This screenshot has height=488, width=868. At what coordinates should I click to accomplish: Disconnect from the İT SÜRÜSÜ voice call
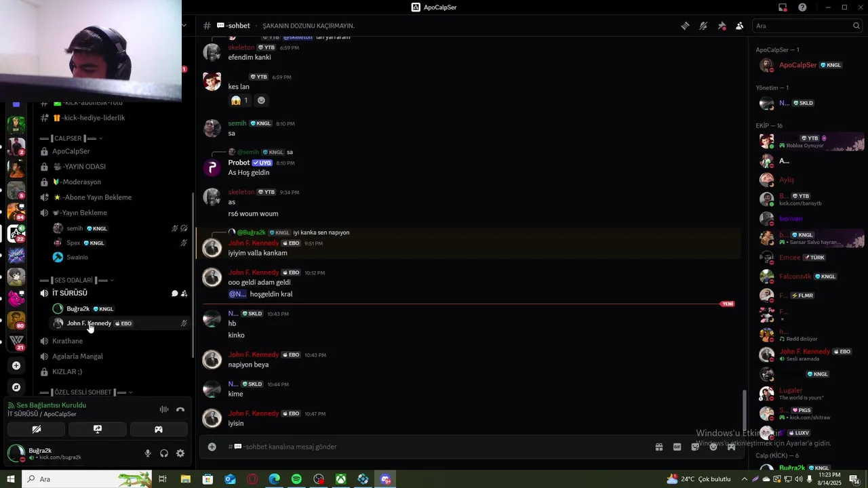180,409
